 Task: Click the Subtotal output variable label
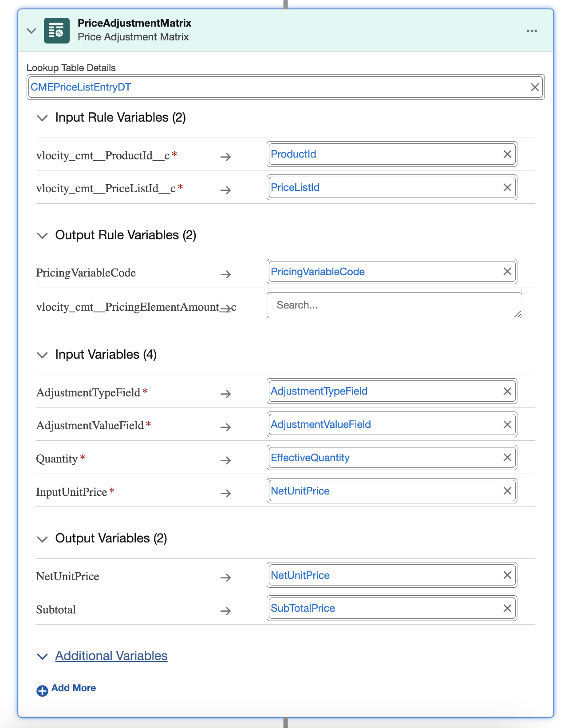tap(56, 609)
